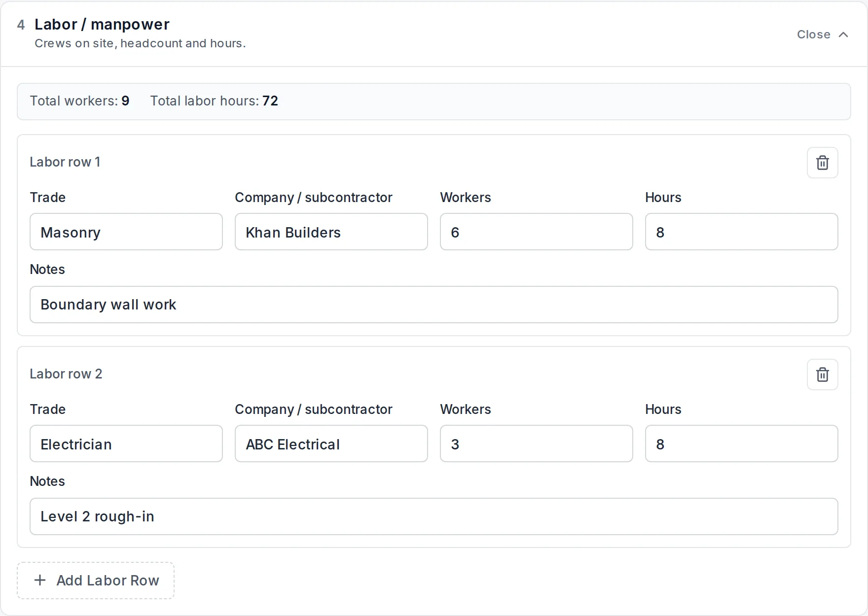The height and width of the screenshot is (616, 868).
Task: Edit the Electrician trade field
Action: pos(126,444)
